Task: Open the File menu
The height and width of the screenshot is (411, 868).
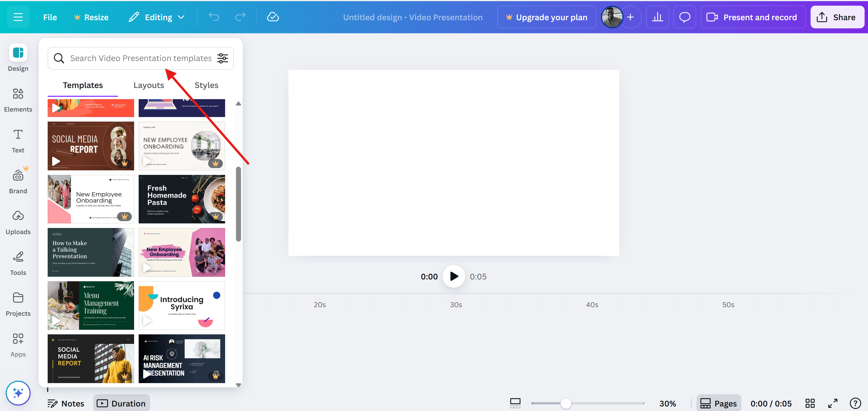Action: coord(50,17)
